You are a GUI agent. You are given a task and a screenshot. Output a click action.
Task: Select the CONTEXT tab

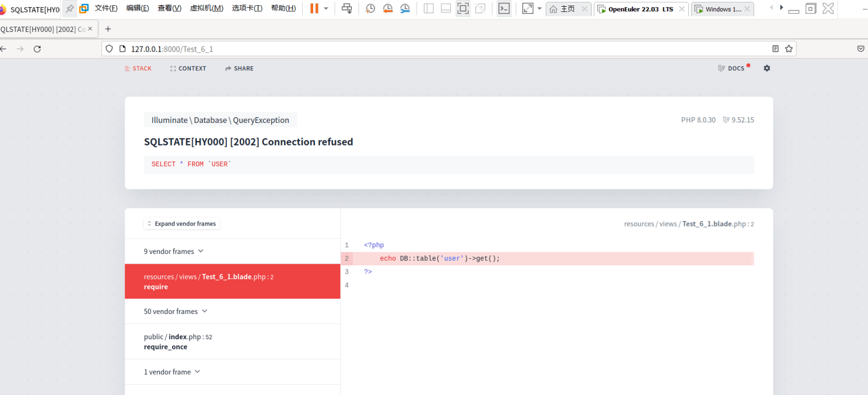click(x=188, y=68)
